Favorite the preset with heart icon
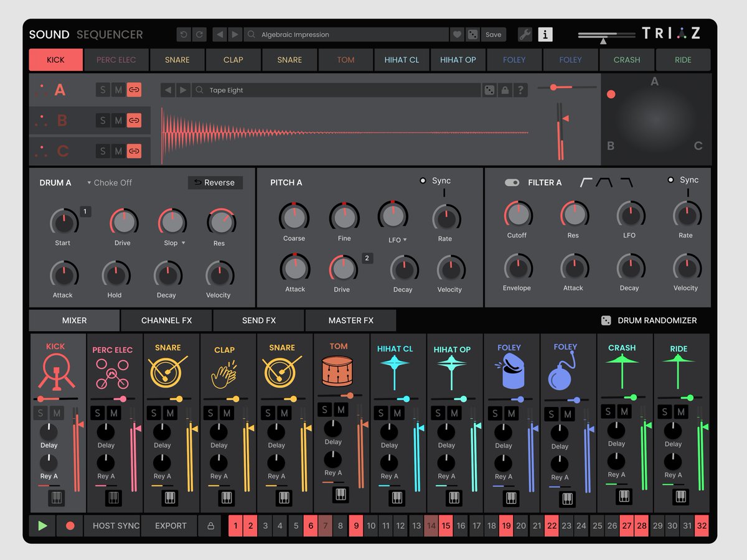 (457, 35)
